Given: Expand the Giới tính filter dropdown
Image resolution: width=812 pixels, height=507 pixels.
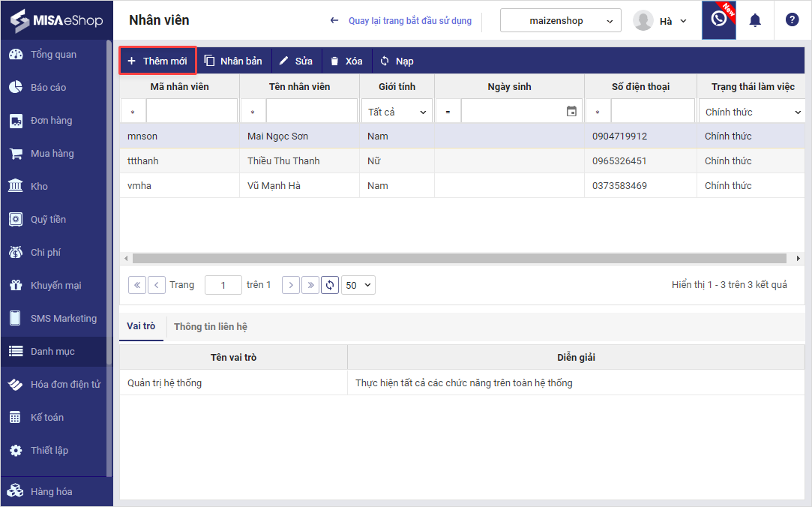Looking at the screenshot, I should (x=397, y=112).
